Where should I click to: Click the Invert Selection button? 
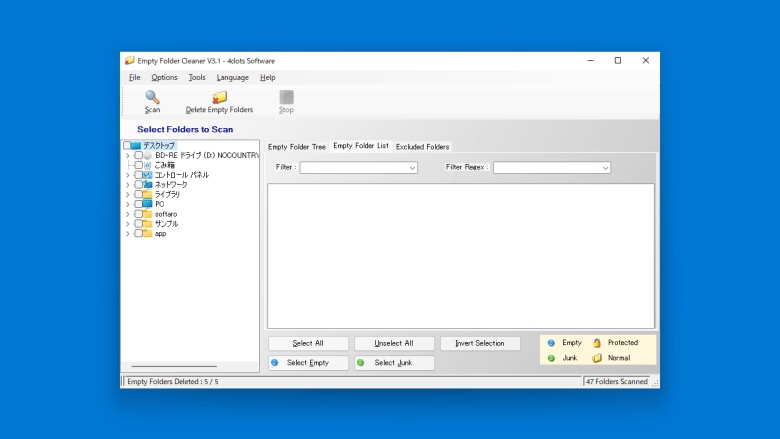(x=480, y=344)
